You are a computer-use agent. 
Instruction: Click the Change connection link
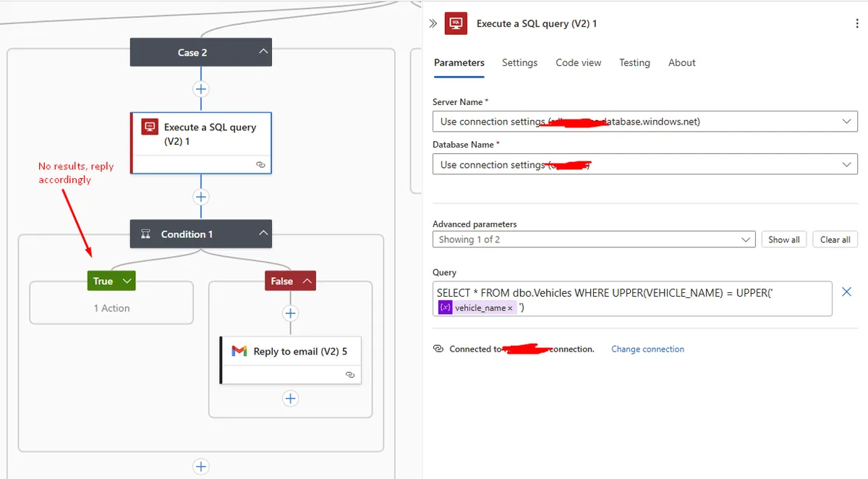647,349
